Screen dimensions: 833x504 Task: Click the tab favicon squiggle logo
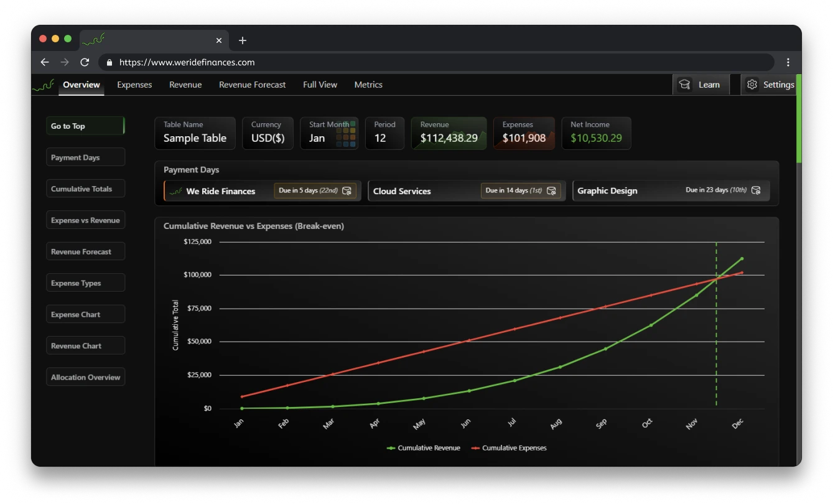tap(93, 40)
